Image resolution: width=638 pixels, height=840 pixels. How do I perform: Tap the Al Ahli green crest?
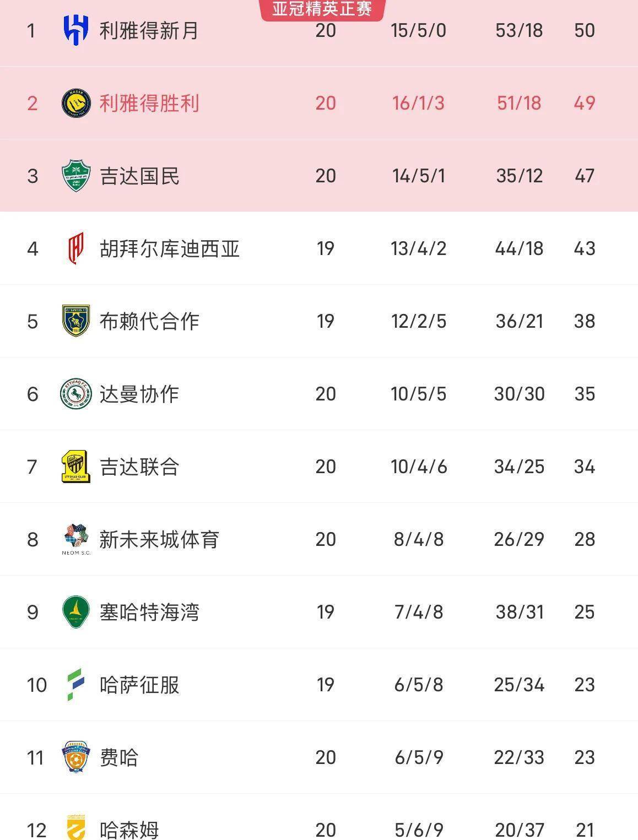click(75, 176)
